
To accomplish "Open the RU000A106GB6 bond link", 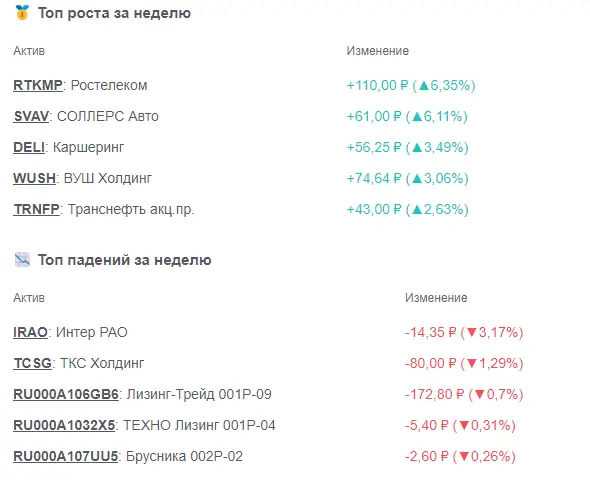I will (66, 394).
